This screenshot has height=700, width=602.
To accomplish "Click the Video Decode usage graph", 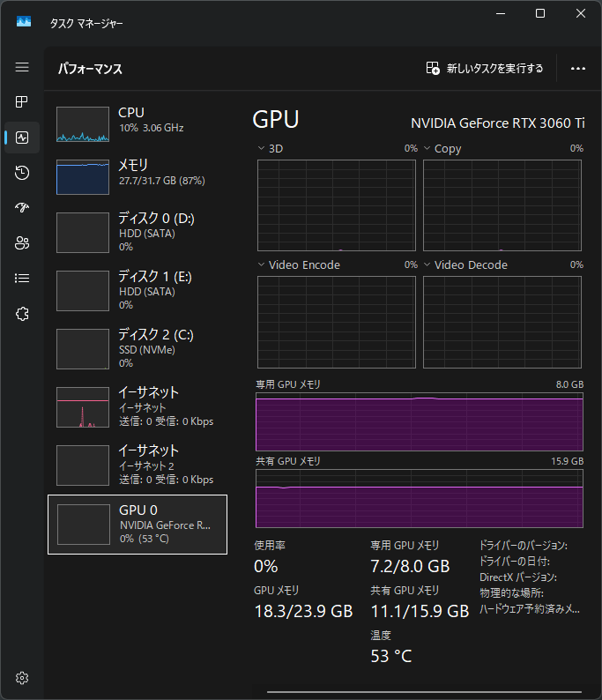I will tap(502, 322).
